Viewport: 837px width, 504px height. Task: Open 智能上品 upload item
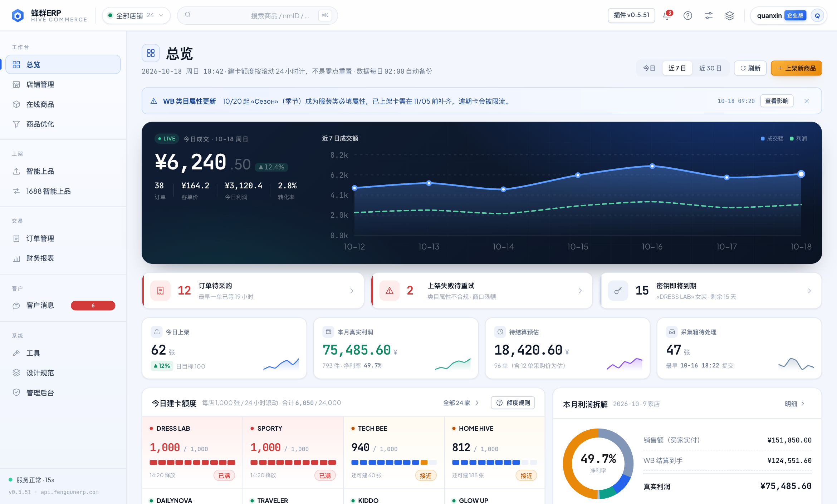pos(63,171)
